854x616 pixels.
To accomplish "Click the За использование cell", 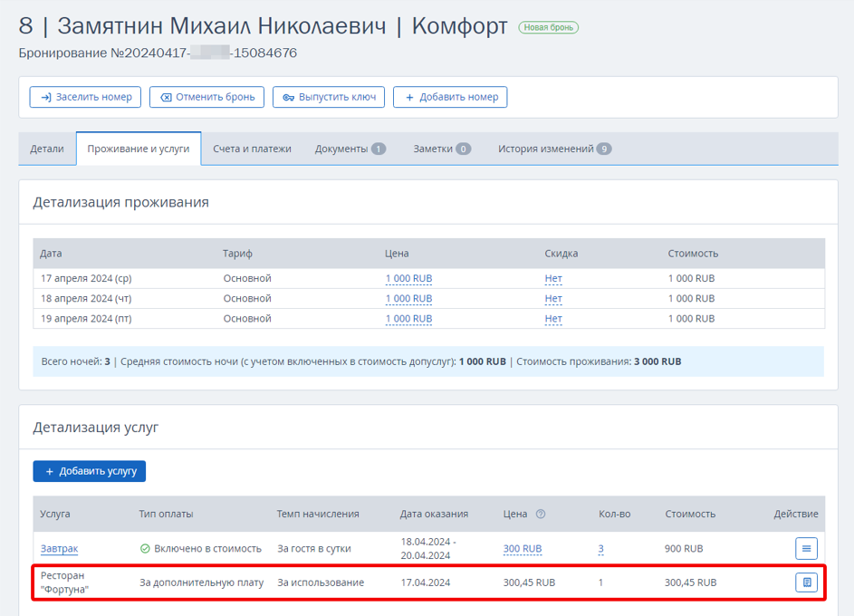I will [321, 582].
